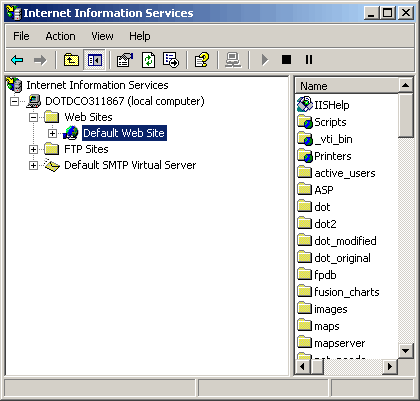Expand the Default Web Site node
Viewport: 420px width, 401px height.
(x=52, y=133)
